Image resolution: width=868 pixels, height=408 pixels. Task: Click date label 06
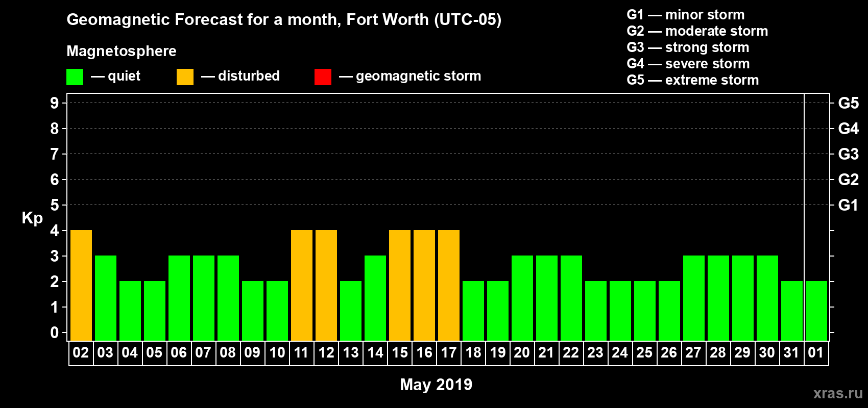179,353
